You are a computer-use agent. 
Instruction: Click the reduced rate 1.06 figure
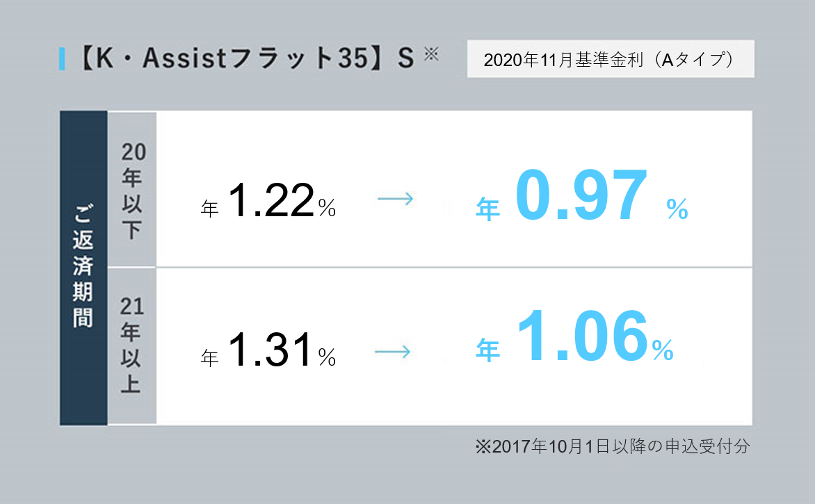pyautogui.click(x=582, y=336)
